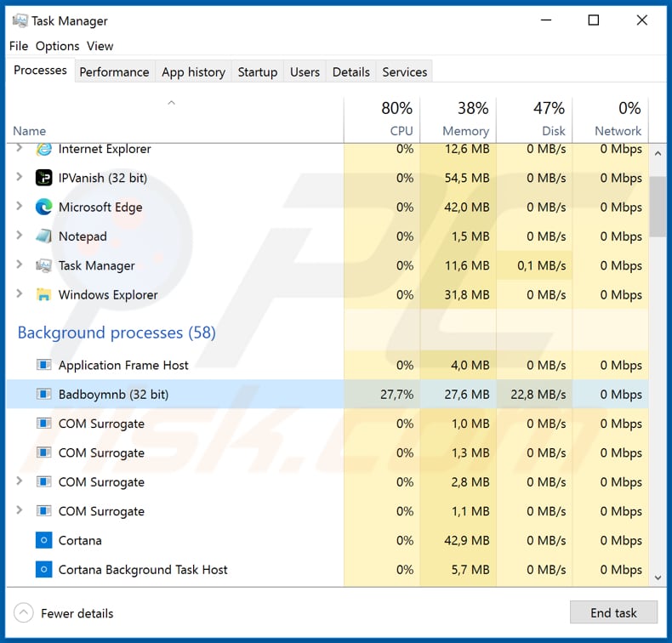This screenshot has width=672, height=643.
Task: Sort processes by Network column
Action: 610,120
